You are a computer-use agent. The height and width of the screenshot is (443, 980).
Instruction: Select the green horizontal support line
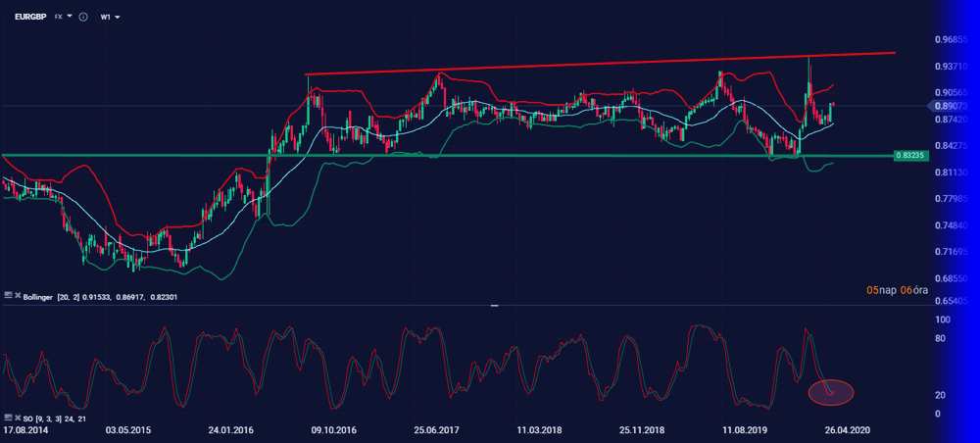441,156
